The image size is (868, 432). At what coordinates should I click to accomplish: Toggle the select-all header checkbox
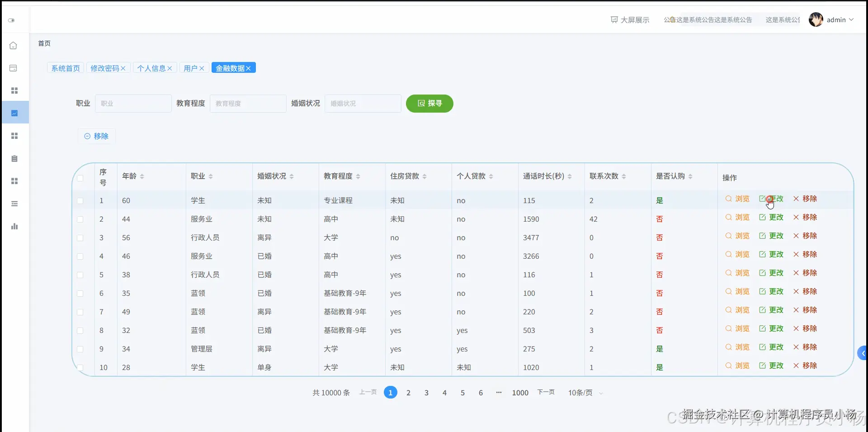pos(80,178)
